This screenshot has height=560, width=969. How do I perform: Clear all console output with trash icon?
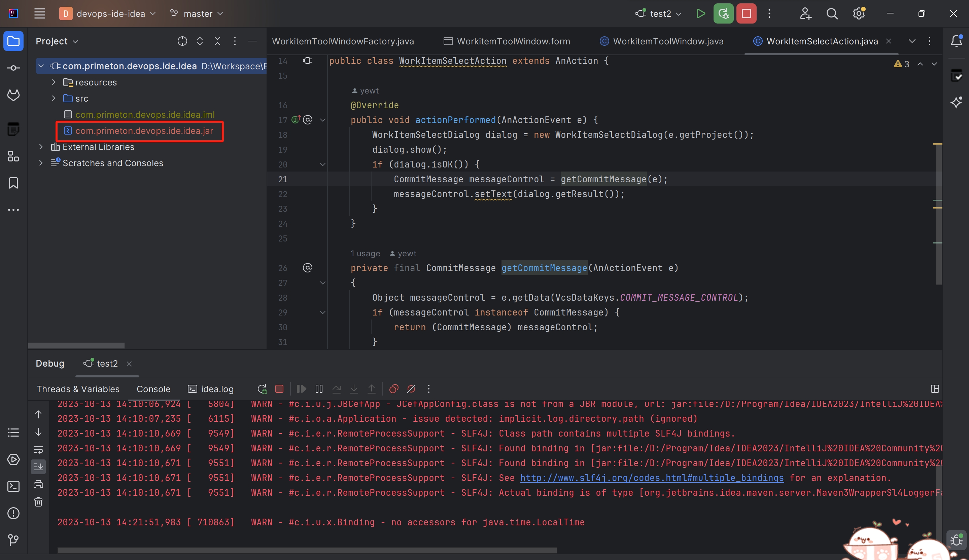pyautogui.click(x=38, y=502)
